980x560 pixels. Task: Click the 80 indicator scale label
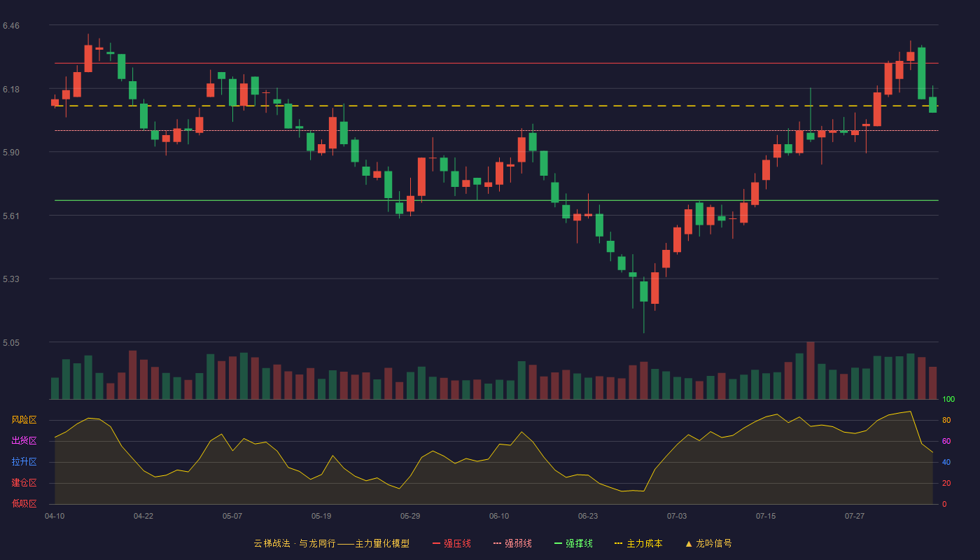click(x=946, y=420)
